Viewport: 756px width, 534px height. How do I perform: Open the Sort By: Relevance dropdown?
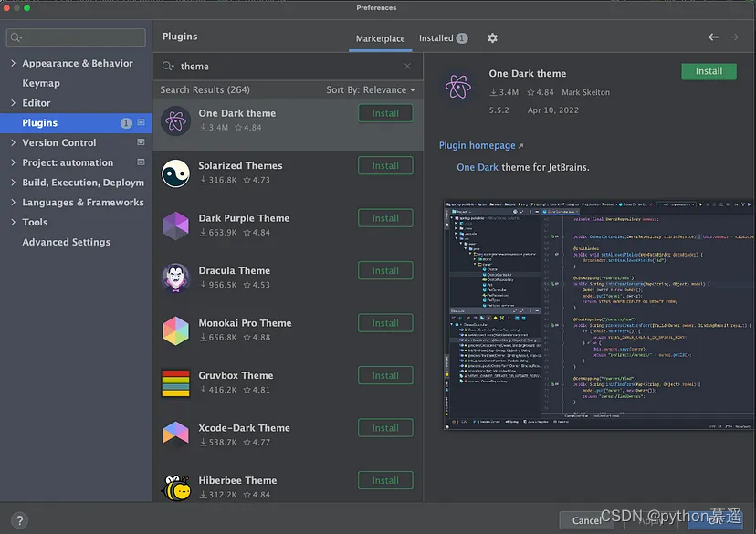coord(371,89)
